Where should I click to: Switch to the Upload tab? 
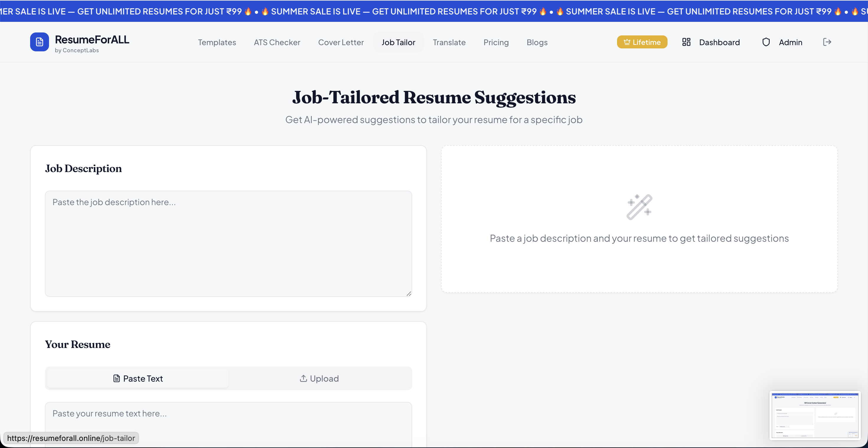pos(319,378)
